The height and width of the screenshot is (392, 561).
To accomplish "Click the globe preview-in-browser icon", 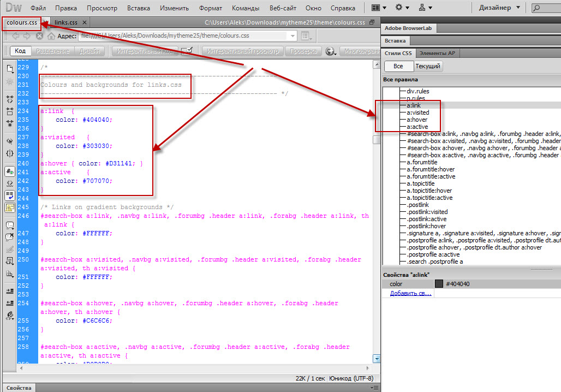I will (330, 51).
